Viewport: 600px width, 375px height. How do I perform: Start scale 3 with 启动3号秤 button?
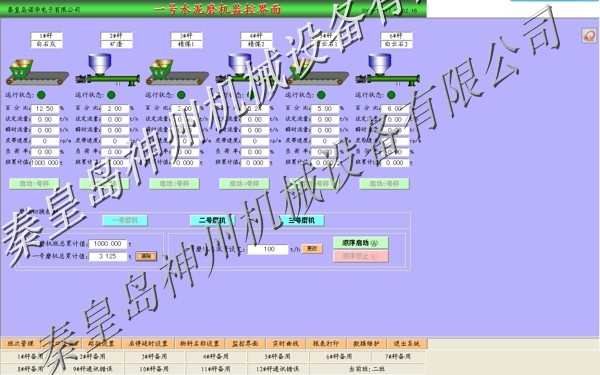(x=174, y=184)
